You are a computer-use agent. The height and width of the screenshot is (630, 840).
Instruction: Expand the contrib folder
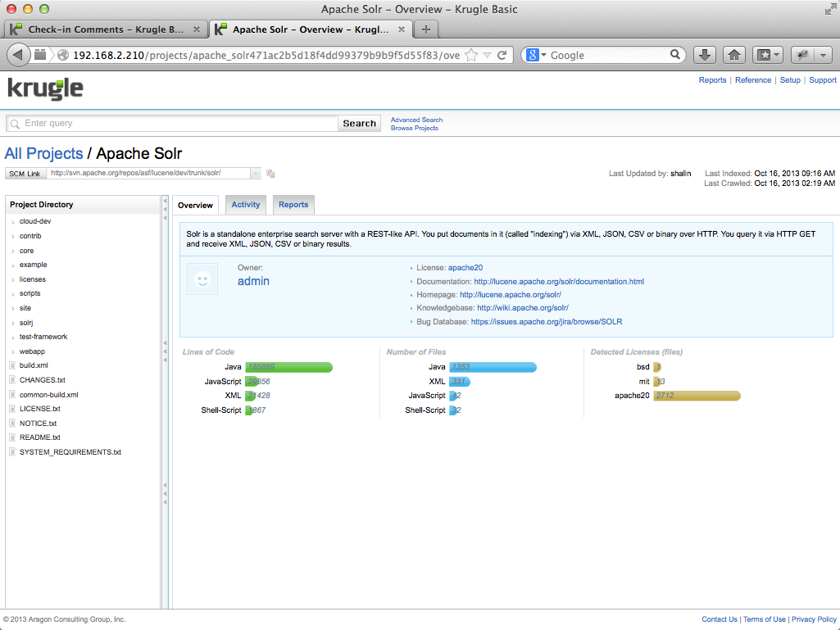click(13, 236)
